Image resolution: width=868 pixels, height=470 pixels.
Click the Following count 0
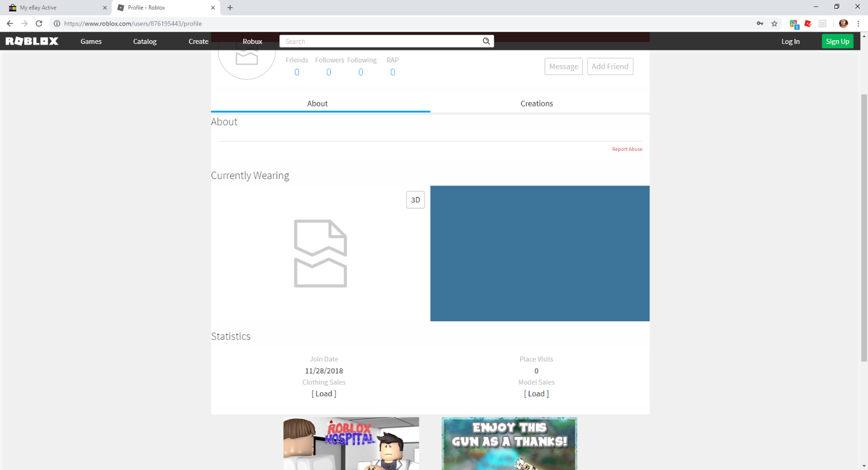361,72
